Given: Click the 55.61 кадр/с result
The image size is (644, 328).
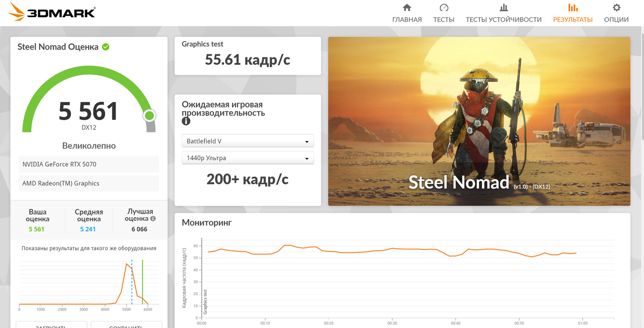Looking at the screenshot, I should click(248, 60).
